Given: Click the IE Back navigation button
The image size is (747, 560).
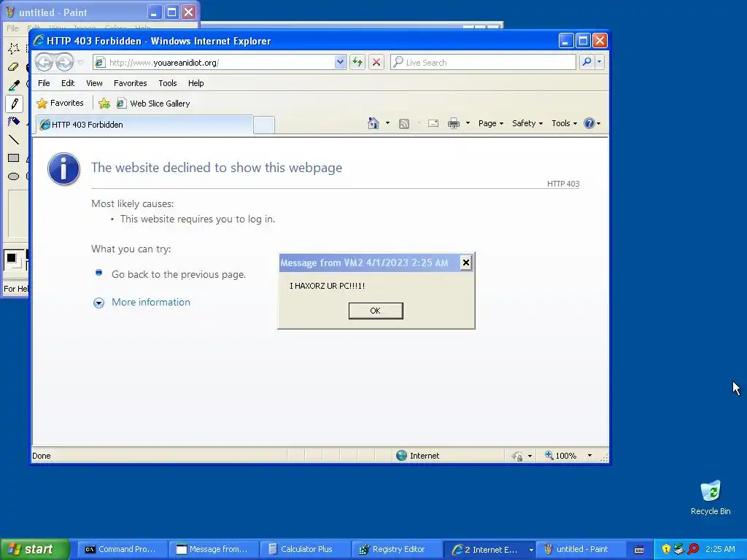Looking at the screenshot, I should [44, 62].
